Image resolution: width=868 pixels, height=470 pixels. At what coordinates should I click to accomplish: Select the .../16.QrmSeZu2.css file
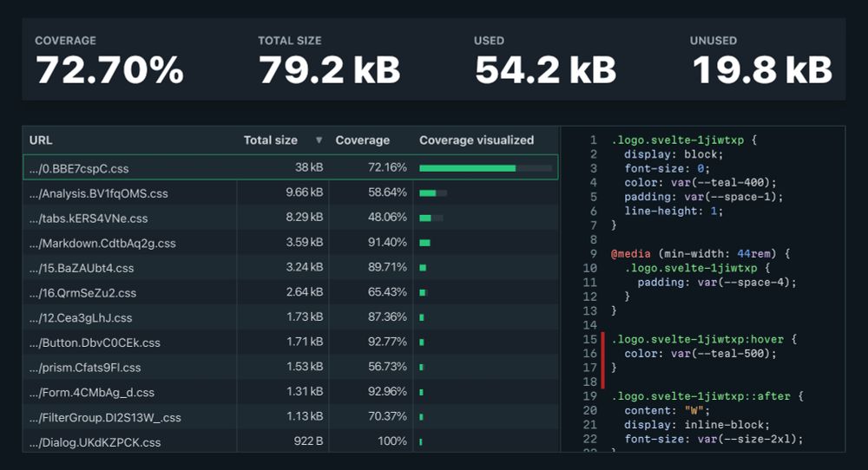(82, 293)
